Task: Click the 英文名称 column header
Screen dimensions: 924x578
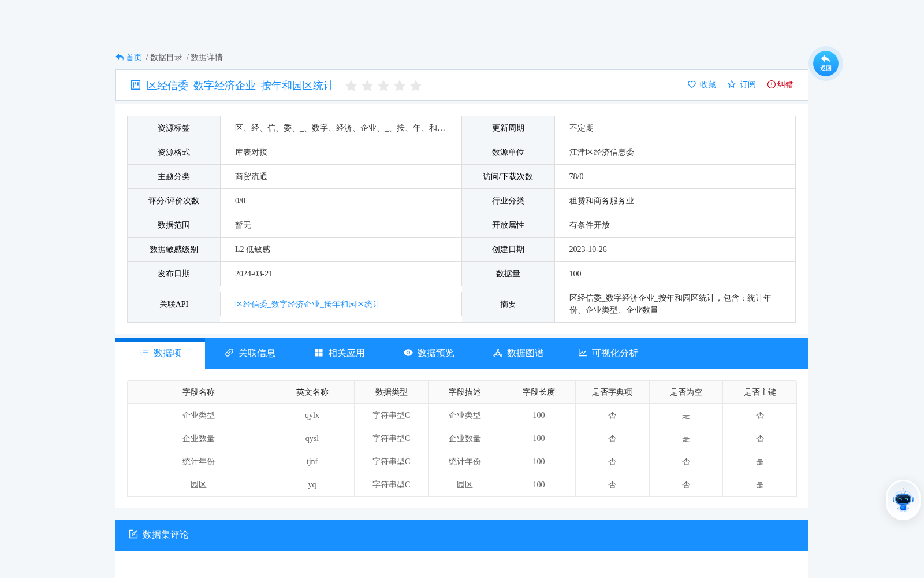Action: click(x=312, y=392)
